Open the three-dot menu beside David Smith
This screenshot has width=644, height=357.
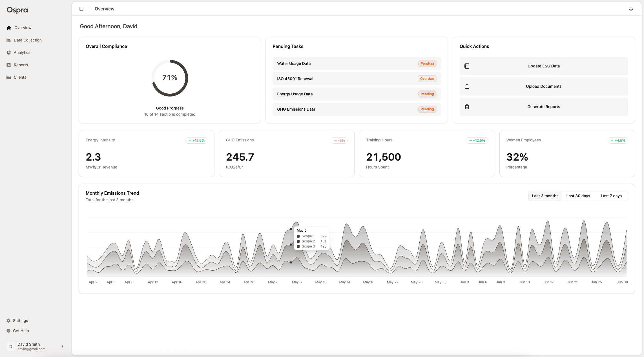tap(63, 346)
